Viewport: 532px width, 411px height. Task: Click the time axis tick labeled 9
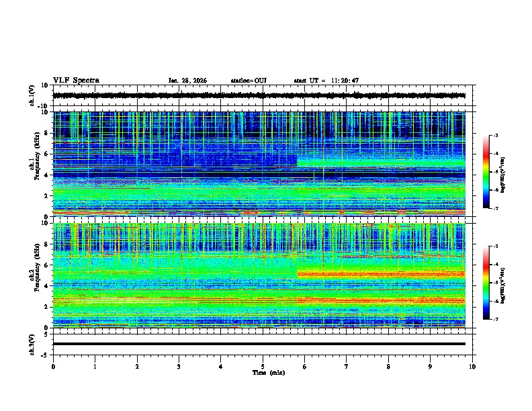click(x=430, y=367)
